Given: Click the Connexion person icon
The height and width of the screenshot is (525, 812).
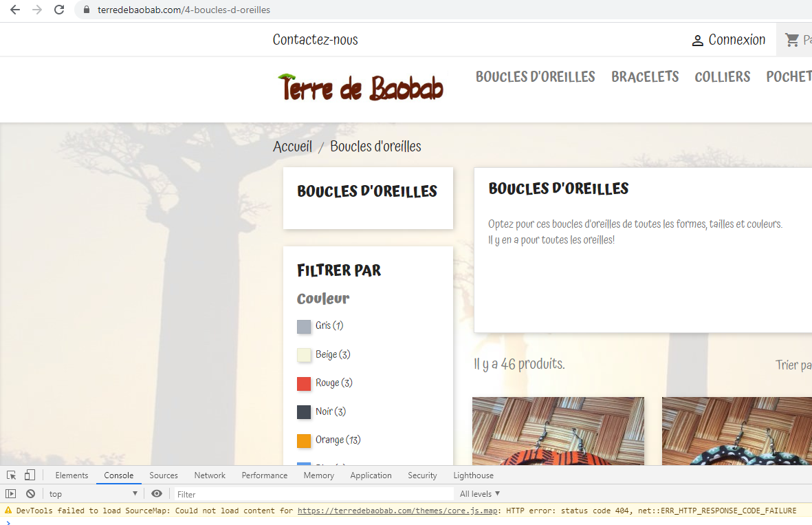Looking at the screenshot, I should click(699, 40).
